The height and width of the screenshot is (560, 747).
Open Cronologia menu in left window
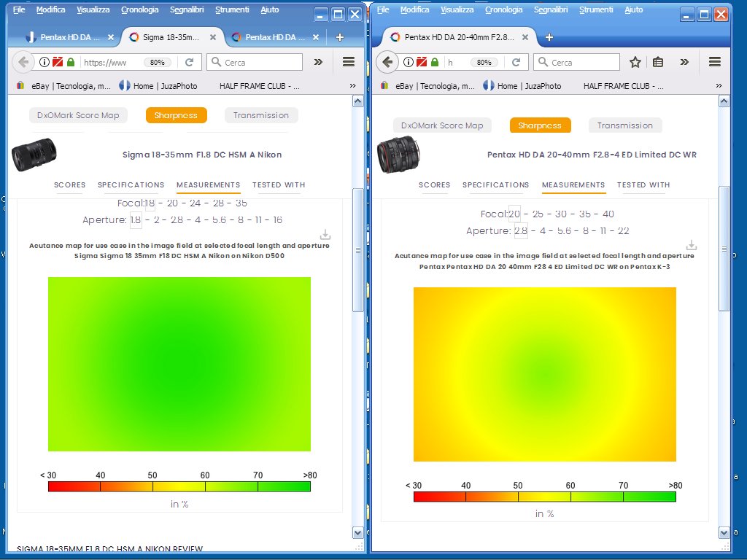139,9
